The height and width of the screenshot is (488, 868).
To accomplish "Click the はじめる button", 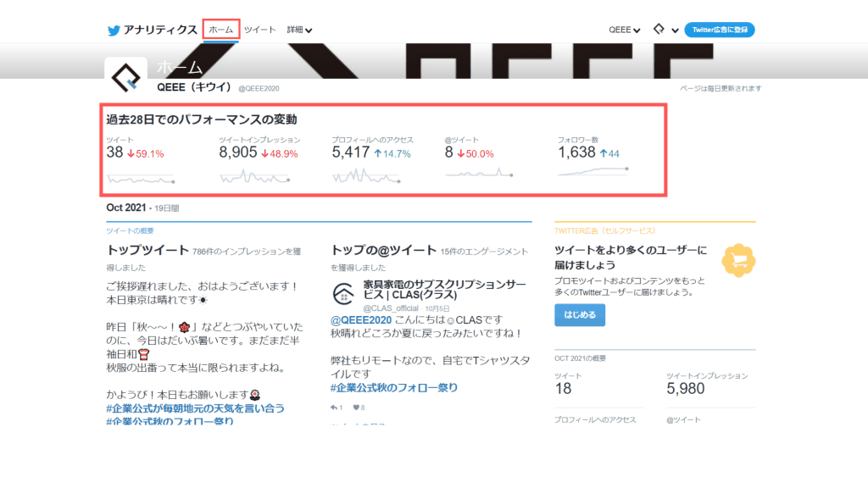I will (580, 315).
